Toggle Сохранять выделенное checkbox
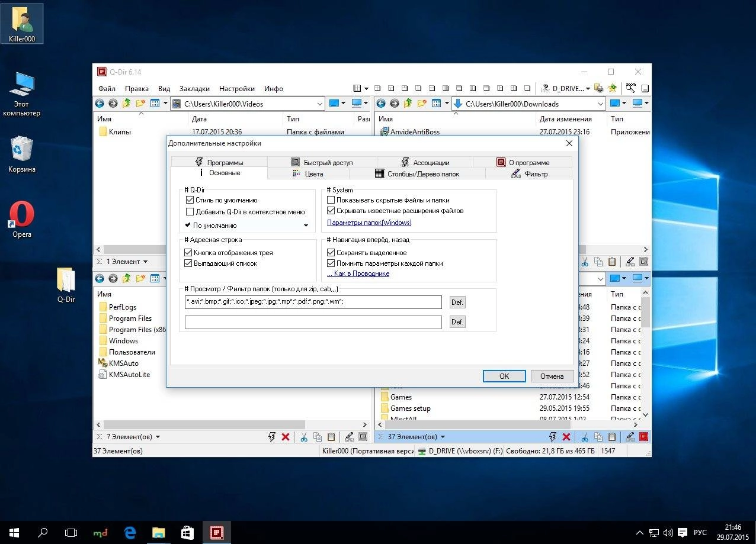756x544 pixels. (x=331, y=253)
